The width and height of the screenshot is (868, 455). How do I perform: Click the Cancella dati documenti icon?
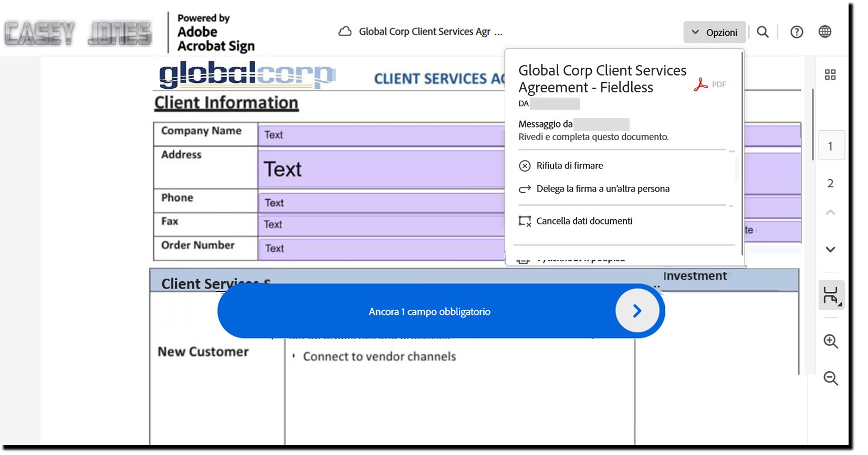coord(525,221)
